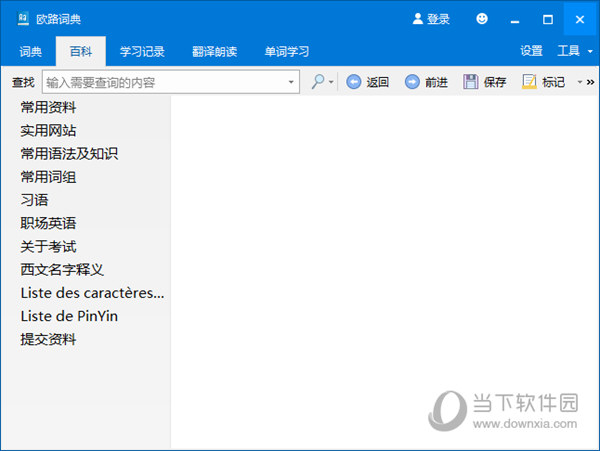Expand the search input history dropdown
The width and height of the screenshot is (600, 451).
pyautogui.click(x=291, y=82)
